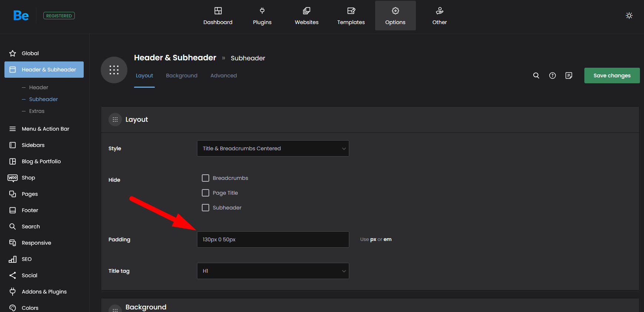Image resolution: width=644 pixels, height=312 pixels.
Task: Click the SEO chart icon
Action: click(x=13, y=259)
